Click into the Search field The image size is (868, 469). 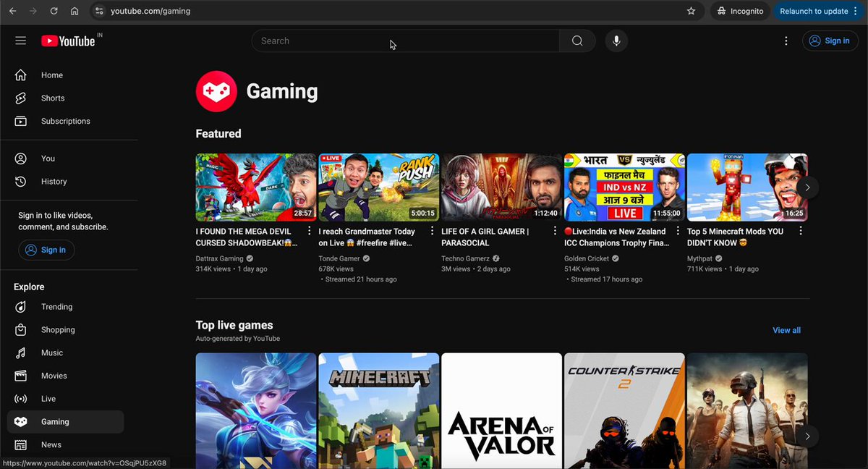coord(405,41)
